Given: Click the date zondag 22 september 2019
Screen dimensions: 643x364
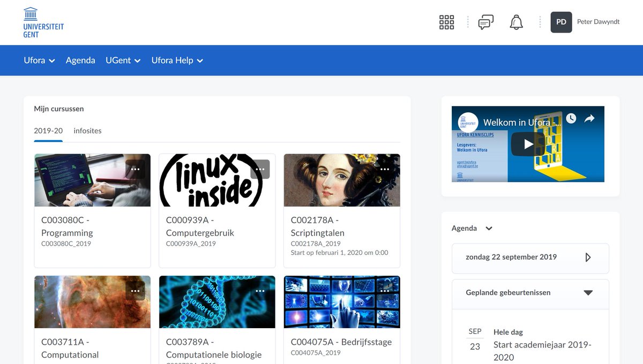Looking at the screenshot, I should (511, 257).
